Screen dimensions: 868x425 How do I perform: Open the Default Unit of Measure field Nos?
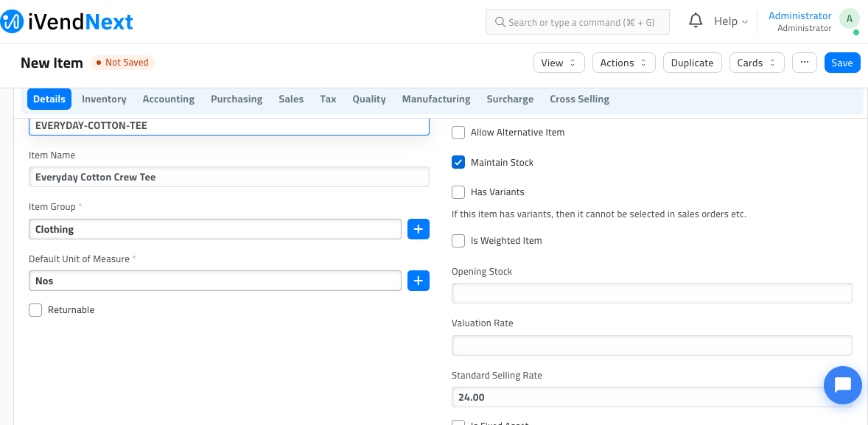coord(214,281)
